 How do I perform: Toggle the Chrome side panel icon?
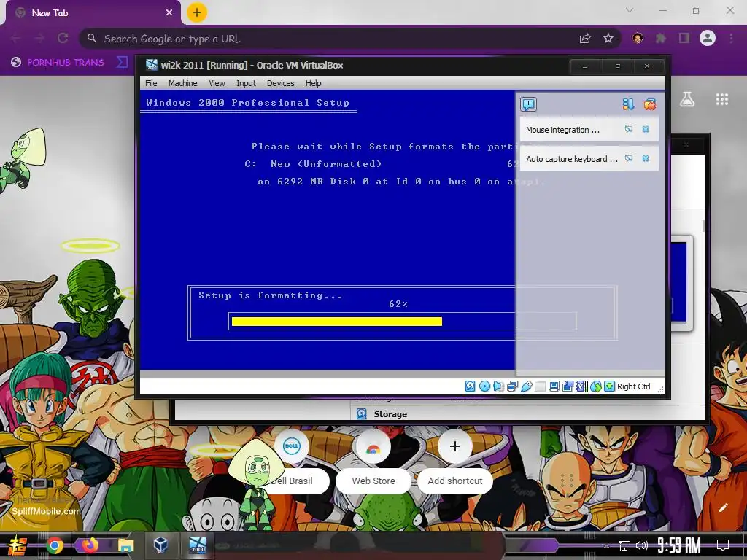[684, 38]
